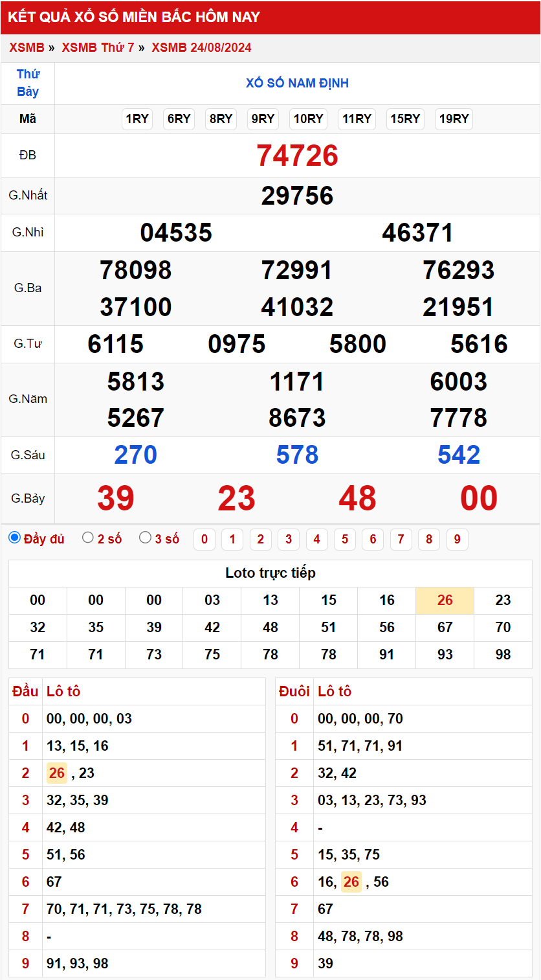This screenshot has width=541, height=980.
Task: Click the 'Xổ số Nam Định' link
Action: (297, 83)
